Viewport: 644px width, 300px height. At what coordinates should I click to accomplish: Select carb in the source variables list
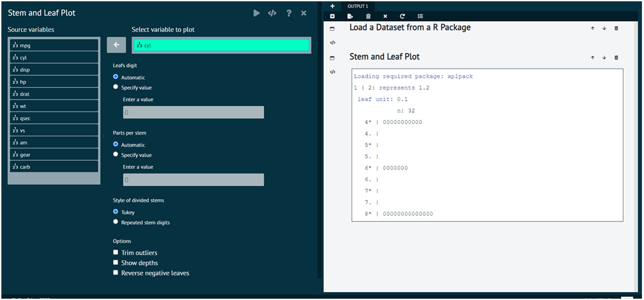tap(54, 167)
